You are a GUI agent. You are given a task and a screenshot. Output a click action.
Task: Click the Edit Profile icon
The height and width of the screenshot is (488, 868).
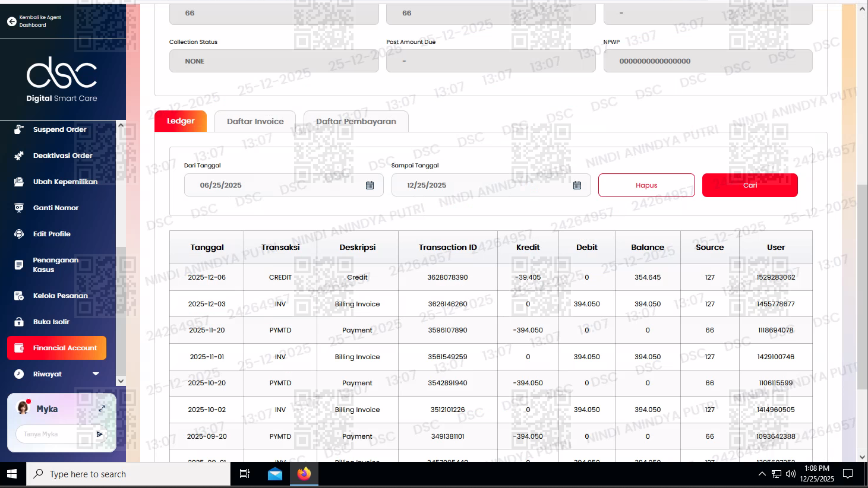[x=19, y=234]
